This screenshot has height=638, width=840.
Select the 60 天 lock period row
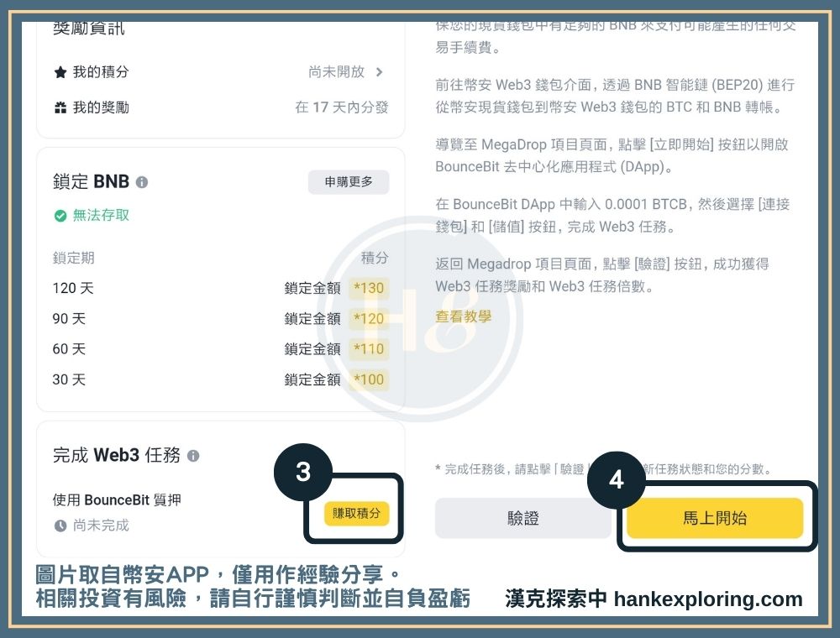click(220, 349)
